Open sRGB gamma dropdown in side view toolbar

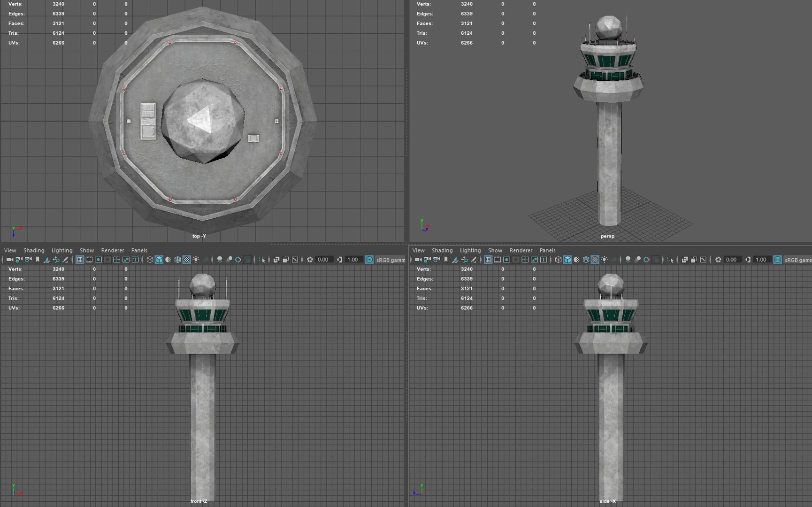pos(798,260)
